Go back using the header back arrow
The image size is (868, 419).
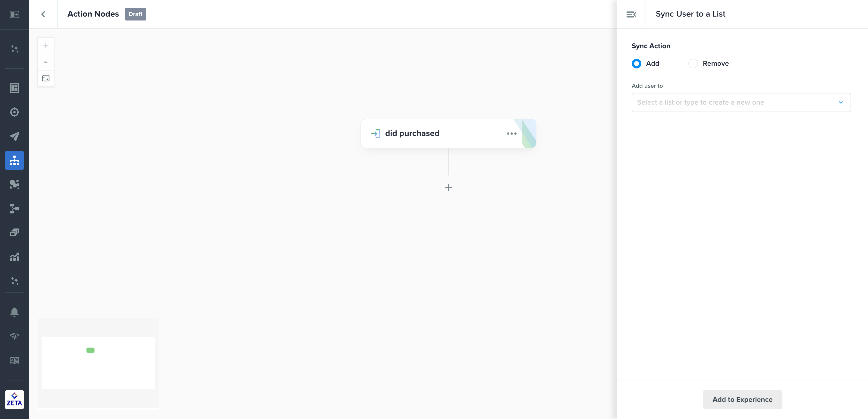tap(43, 14)
